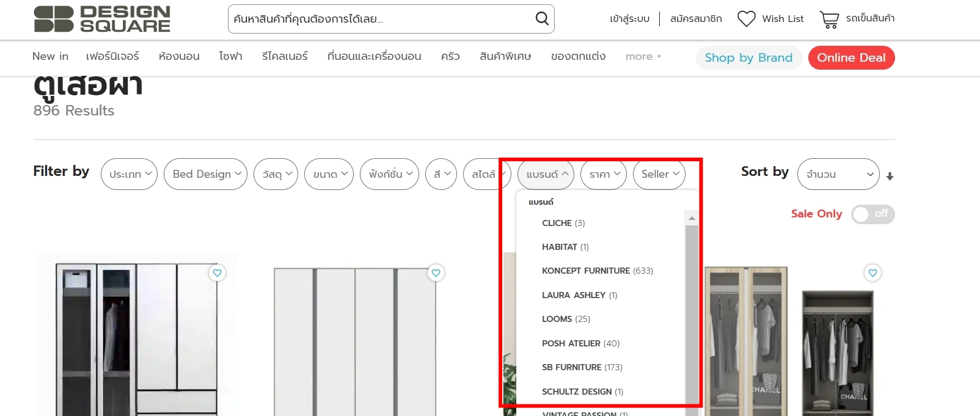Image resolution: width=980 pixels, height=416 pixels.
Task: Click the เข้าสู่ระบบ login link
Action: pyautogui.click(x=629, y=19)
